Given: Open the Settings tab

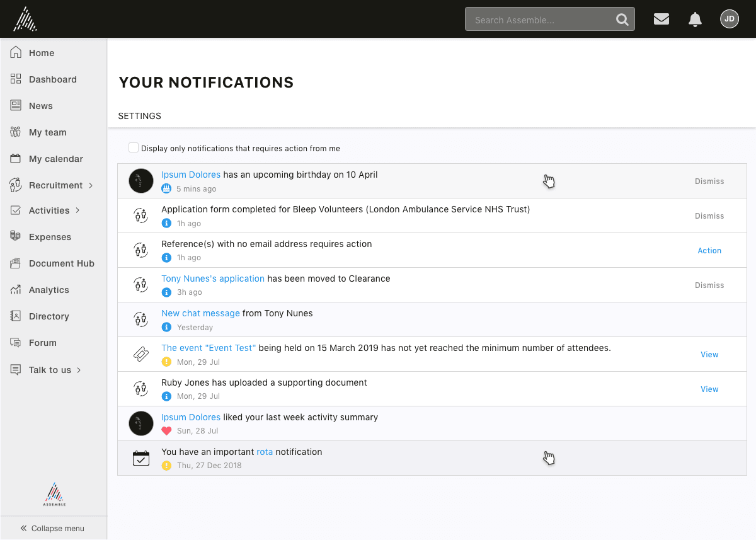Looking at the screenshot, I should [140, 116].
